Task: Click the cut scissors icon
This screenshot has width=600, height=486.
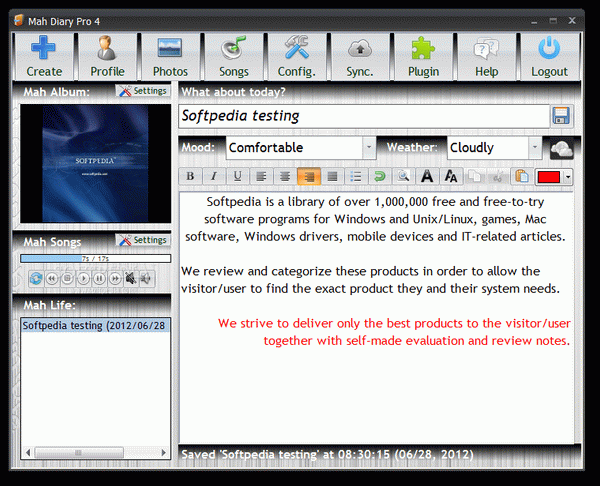Action: [498, 176]
